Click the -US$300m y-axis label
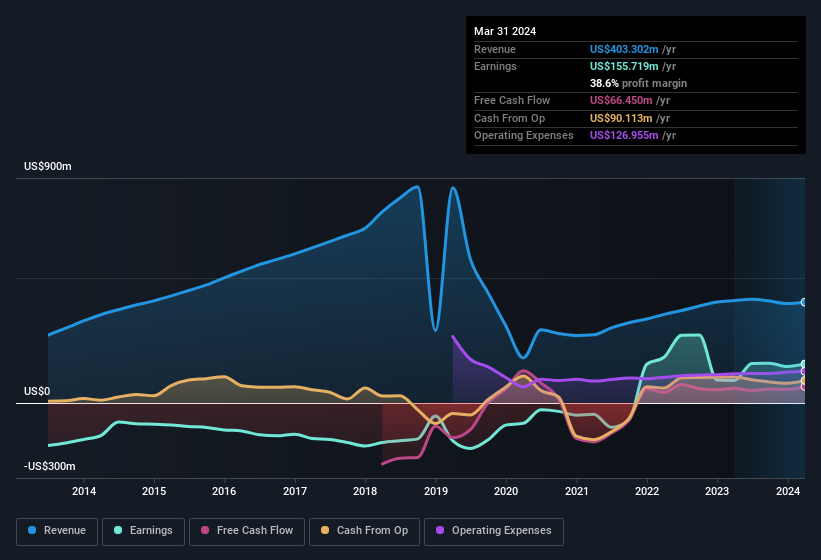The image size is (821, 560). (50, 466)
